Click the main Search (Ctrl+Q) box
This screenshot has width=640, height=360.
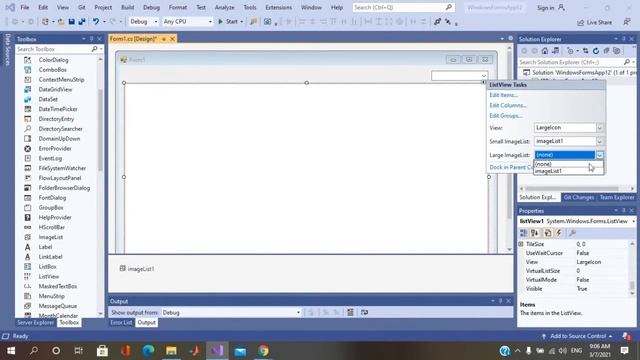pos(404,7)
